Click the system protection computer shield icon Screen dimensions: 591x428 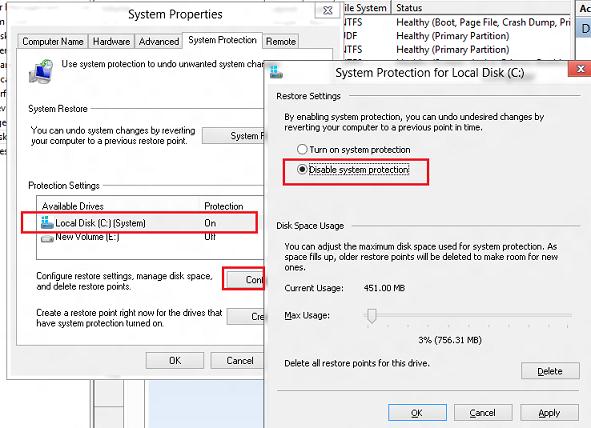pyautogui.click(x=41, y=71)
